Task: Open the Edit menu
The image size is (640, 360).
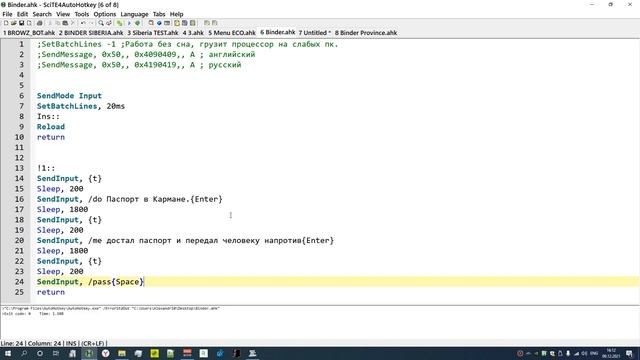Action: click(x=22, y=14)
